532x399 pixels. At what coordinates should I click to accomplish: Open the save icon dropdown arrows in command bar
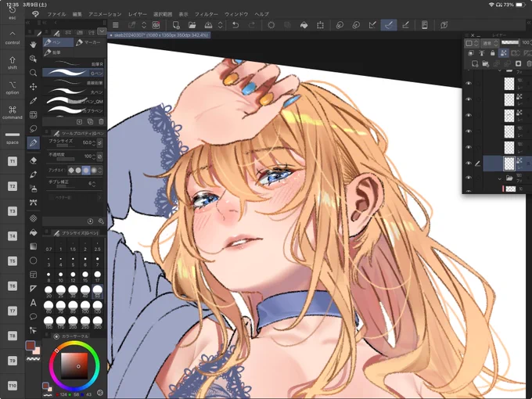(x=220, y=25)
